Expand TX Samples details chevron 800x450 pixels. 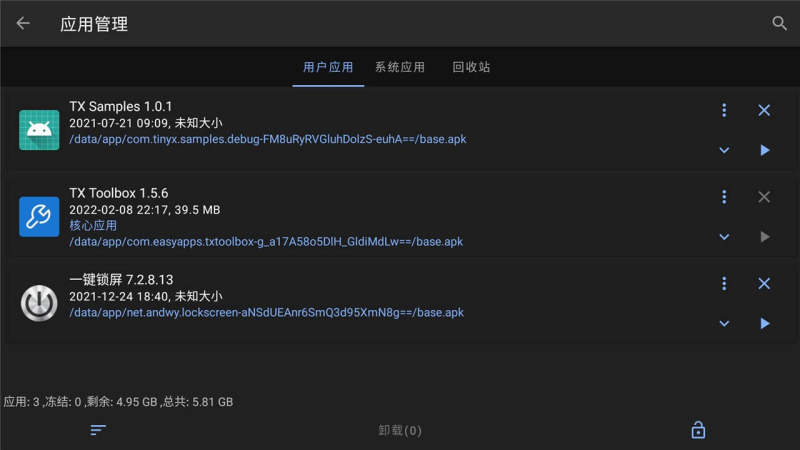pos(724,150)
